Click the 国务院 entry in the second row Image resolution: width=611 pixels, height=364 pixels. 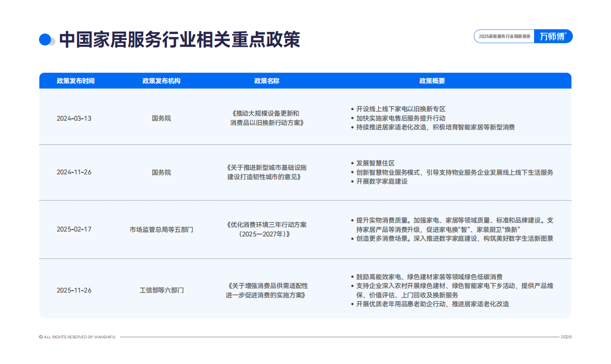pyautogui.click(x=162, y=172)
